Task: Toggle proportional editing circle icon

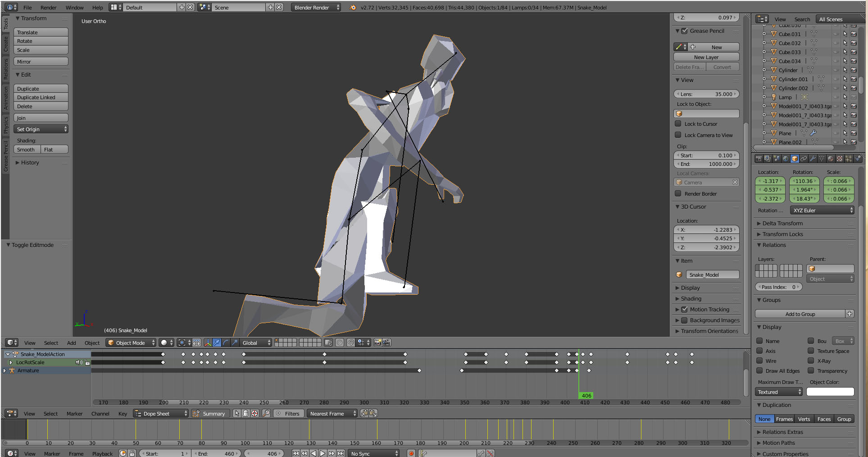Action: point(340,343)
